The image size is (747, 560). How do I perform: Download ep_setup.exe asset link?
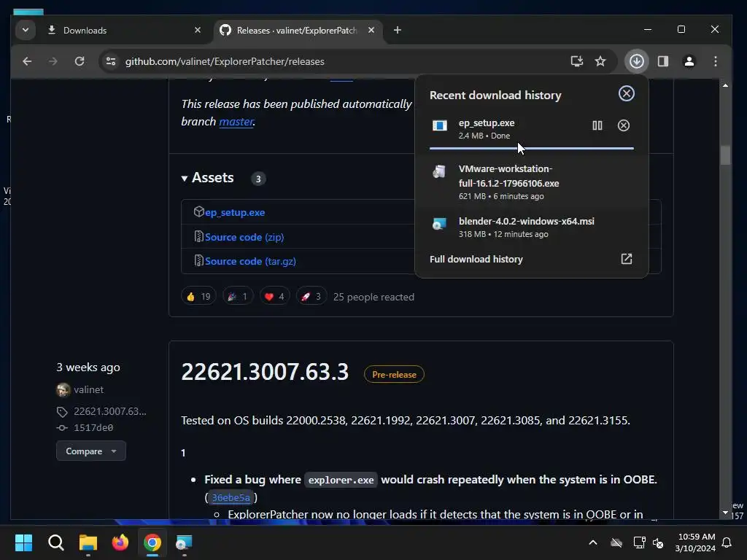point(235,212)
